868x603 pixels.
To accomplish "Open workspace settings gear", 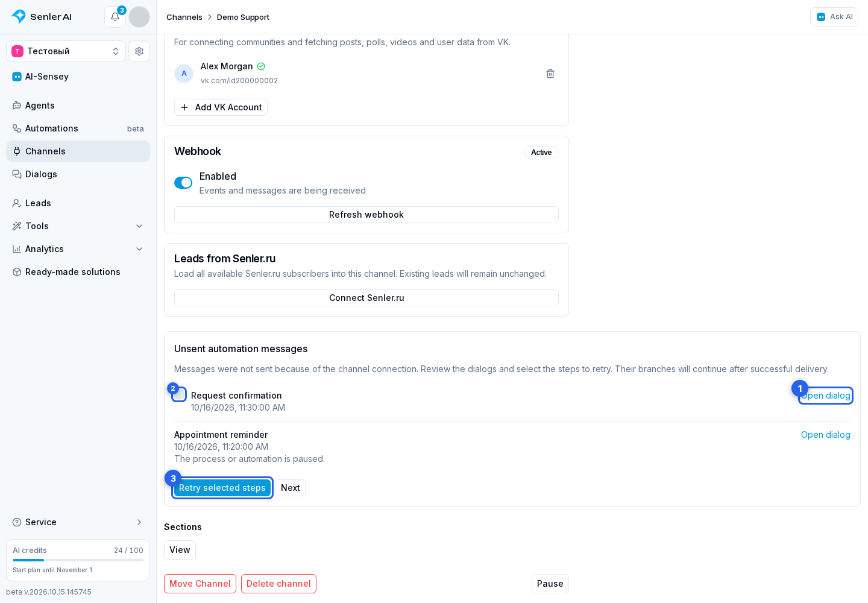I will 139,51.
